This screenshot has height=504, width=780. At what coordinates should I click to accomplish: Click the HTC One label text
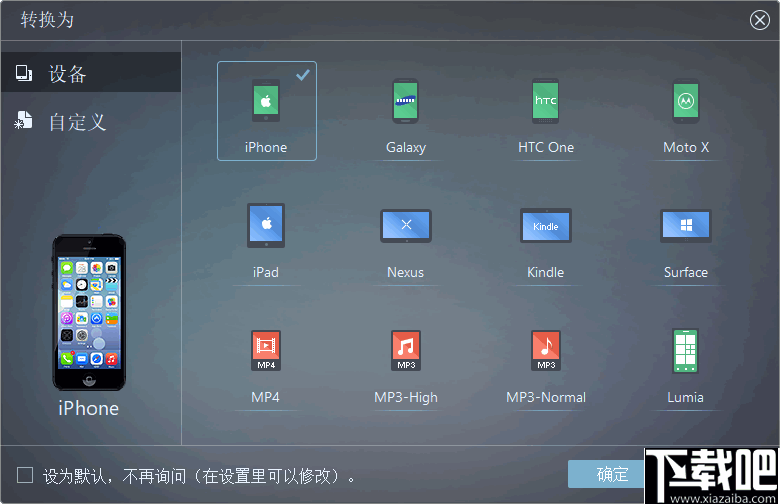[x=546, y=147]
